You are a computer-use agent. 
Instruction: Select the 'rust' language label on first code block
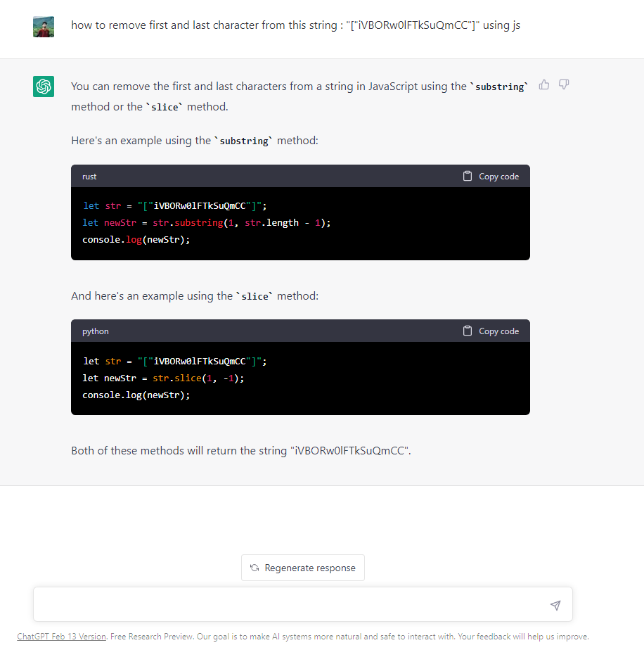pos(89,177)
